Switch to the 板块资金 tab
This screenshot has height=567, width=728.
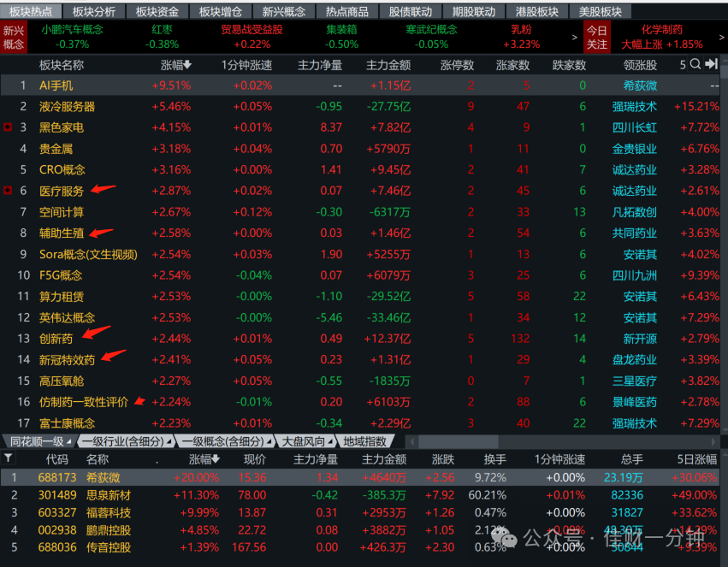tap(157, 12)
